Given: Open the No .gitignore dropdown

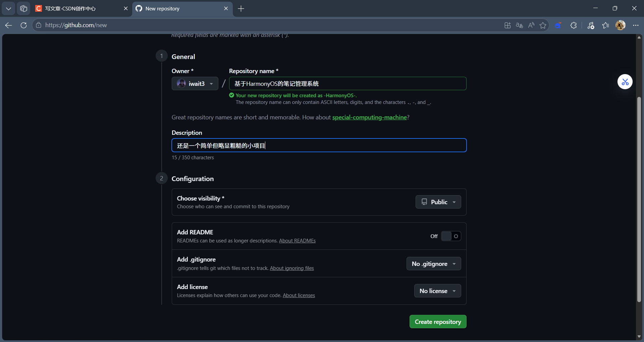Looking at the screenshot, I should click(x=434, y=264).
